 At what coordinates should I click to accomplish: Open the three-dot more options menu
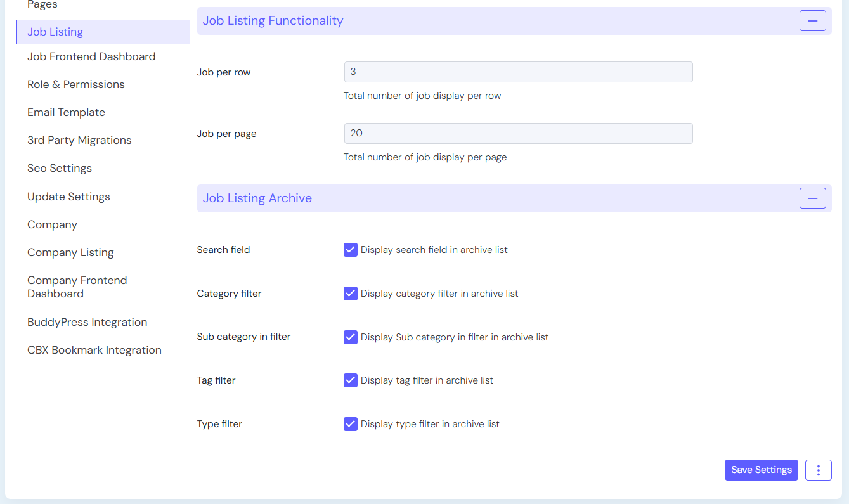tap(818, 470)
